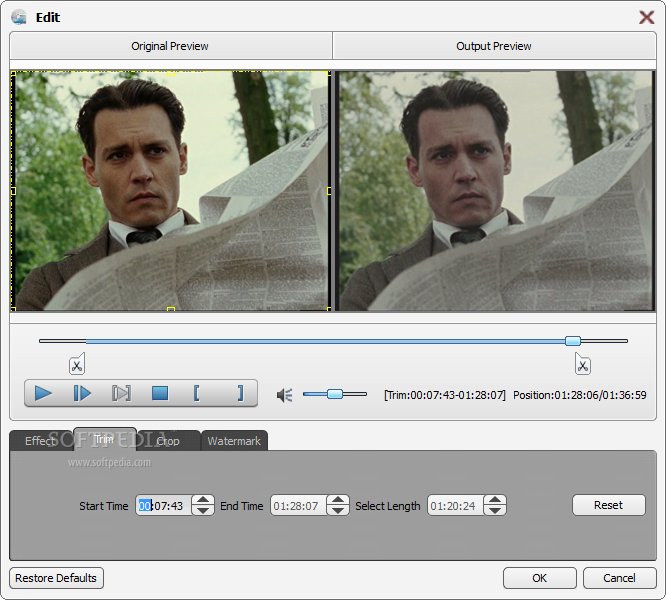This screenshot has height=600, width=666.
Task: Increase Start Time with up arrow
Action: (203, 500)
